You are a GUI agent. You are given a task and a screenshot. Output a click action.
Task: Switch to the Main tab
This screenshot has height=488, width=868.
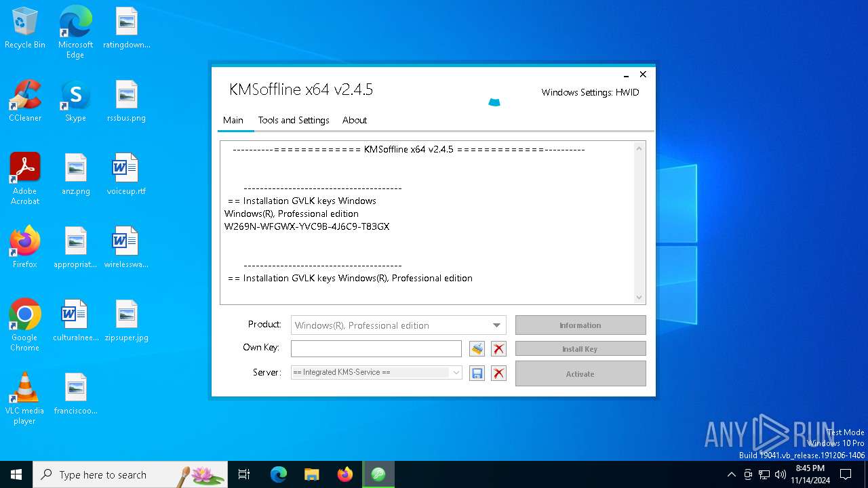pos(233,120)
